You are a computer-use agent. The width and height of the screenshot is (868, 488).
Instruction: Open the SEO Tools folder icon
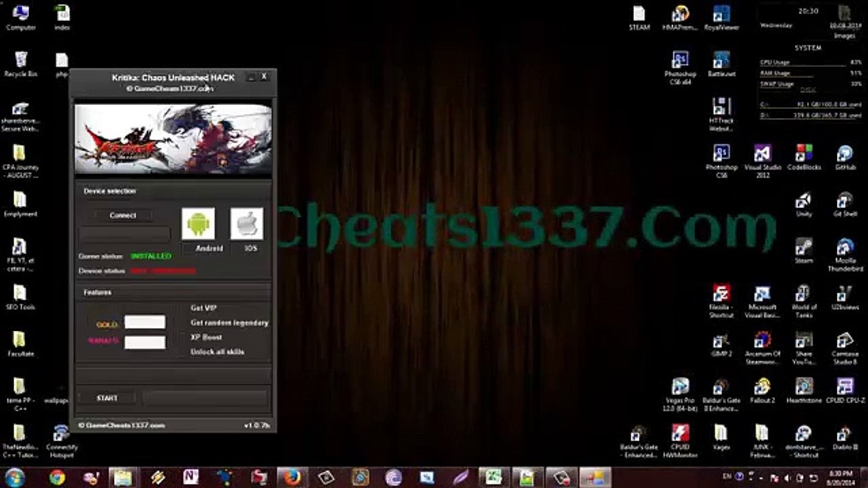point(20,297)
